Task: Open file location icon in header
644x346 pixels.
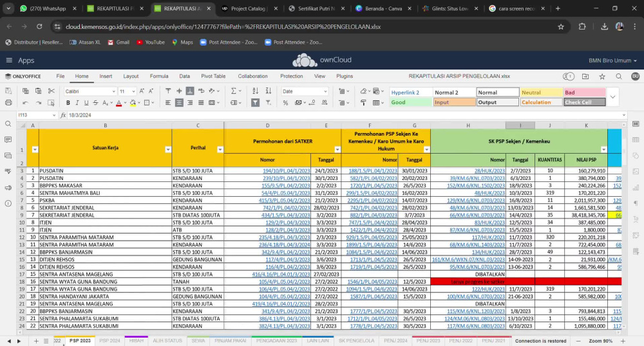Action: coord(585,77)
